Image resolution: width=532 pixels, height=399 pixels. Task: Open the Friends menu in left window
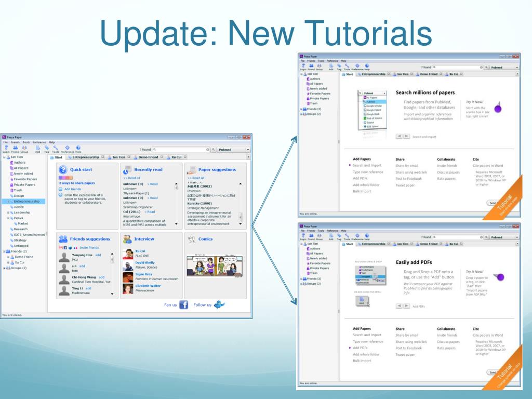(15, 142)
